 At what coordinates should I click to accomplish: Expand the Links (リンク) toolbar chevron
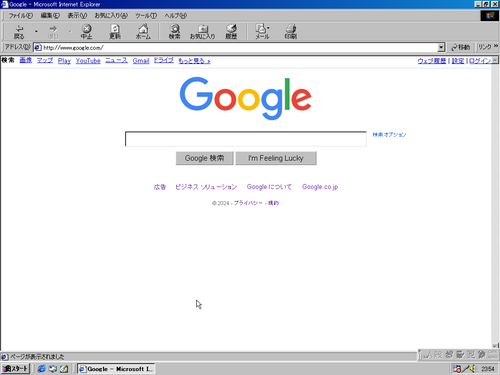(496, 46)
